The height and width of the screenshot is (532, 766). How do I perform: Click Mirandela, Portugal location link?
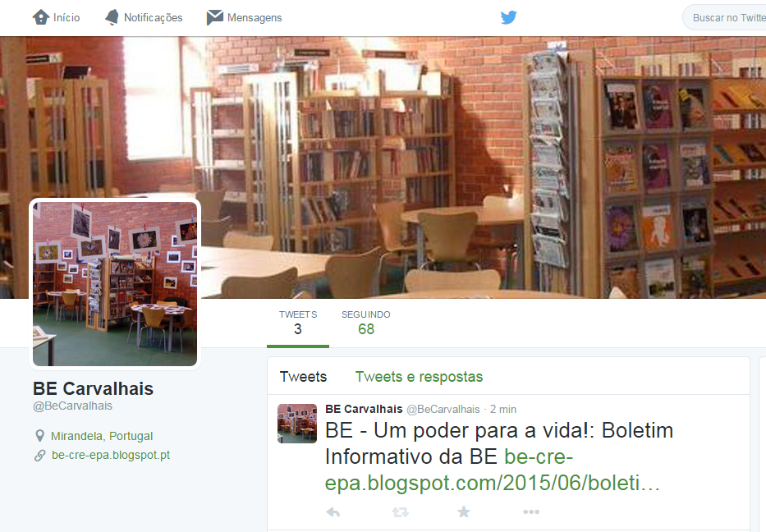[102, 436]
